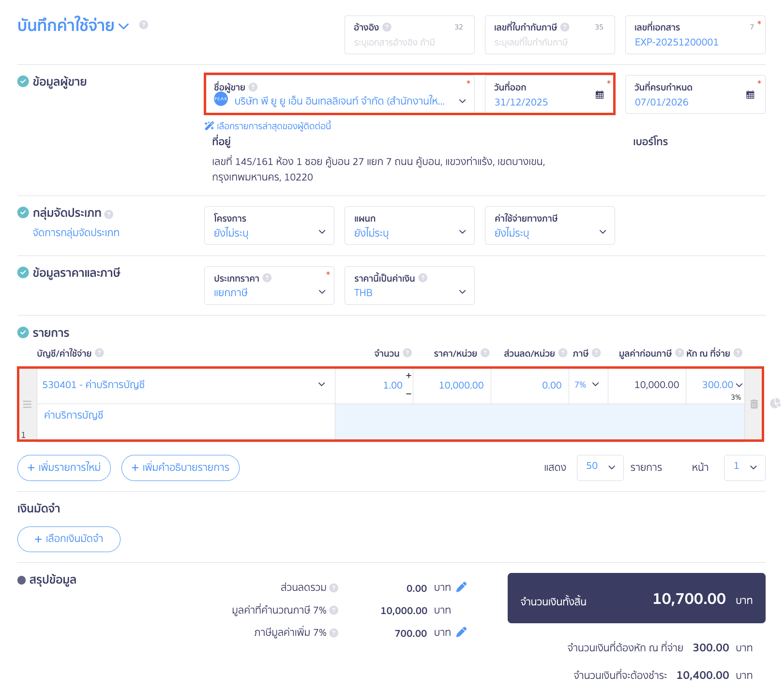Click plus stepper to increase quantity

click(408, 376)
